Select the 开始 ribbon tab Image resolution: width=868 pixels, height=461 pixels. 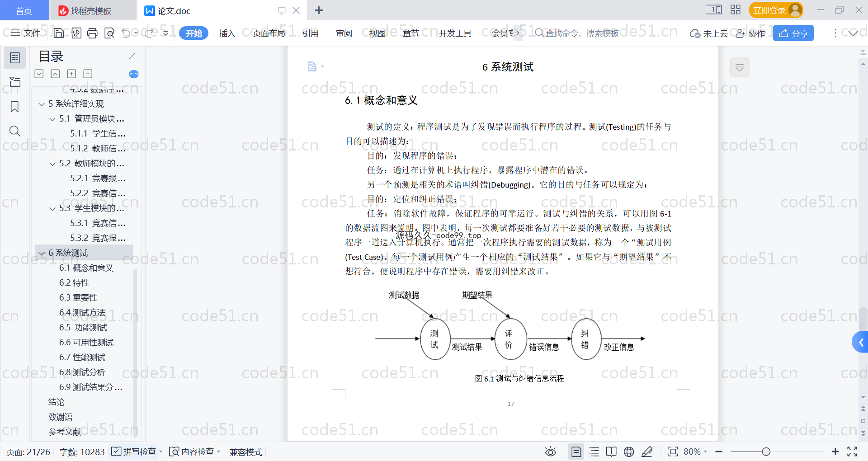click(193, 33)
